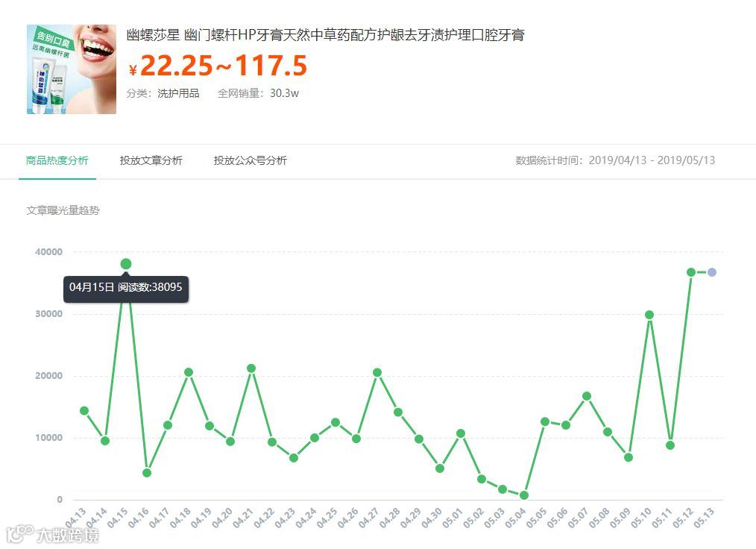Click the category label 洗护用品

point(178,93)
